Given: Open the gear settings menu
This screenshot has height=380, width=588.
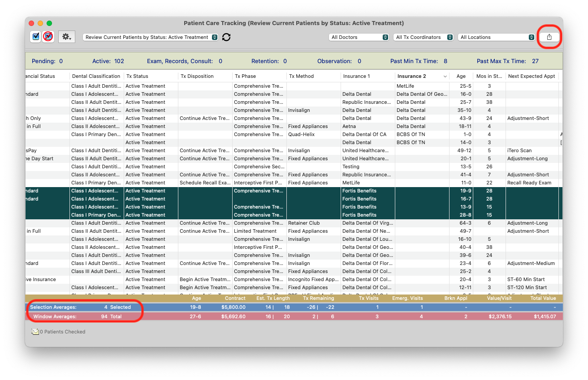Looking at the screenshot, I should click(66, 37).
